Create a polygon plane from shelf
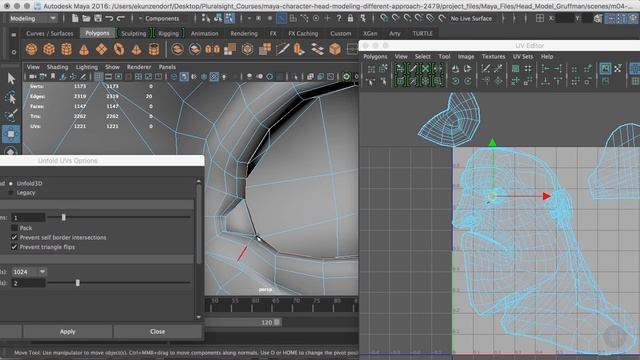 coord(101,49)
